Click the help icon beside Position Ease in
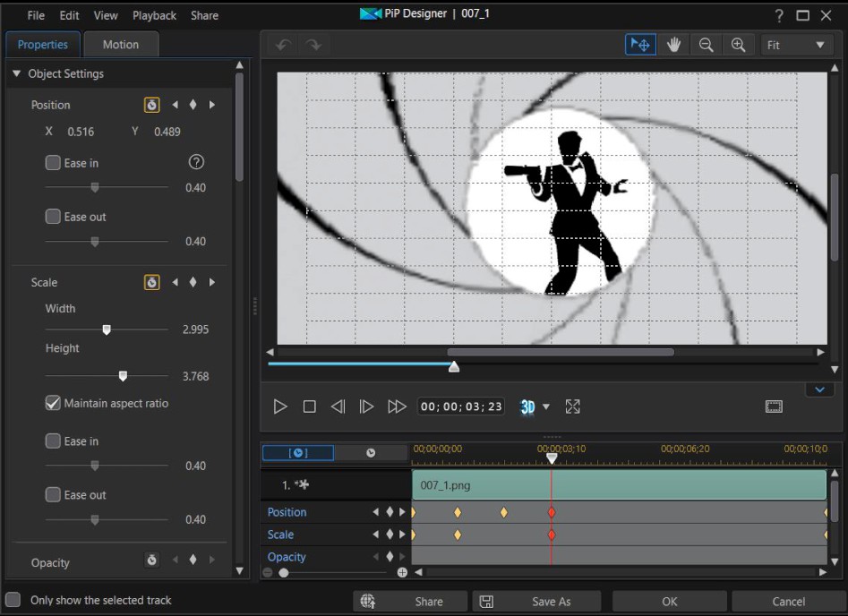This screenshot has height=616, width=848. (196, 162)
